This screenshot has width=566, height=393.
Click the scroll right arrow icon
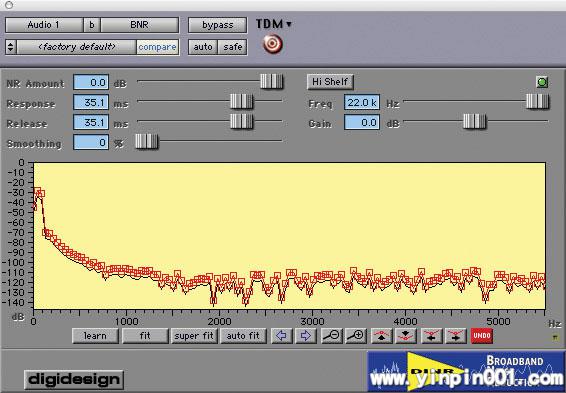(306, 336)
